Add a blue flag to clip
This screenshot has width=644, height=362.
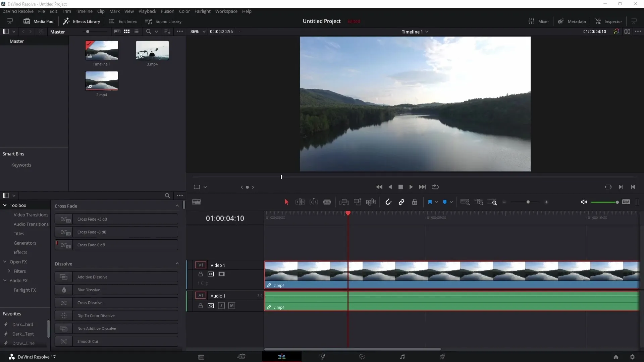click(430, 202)
